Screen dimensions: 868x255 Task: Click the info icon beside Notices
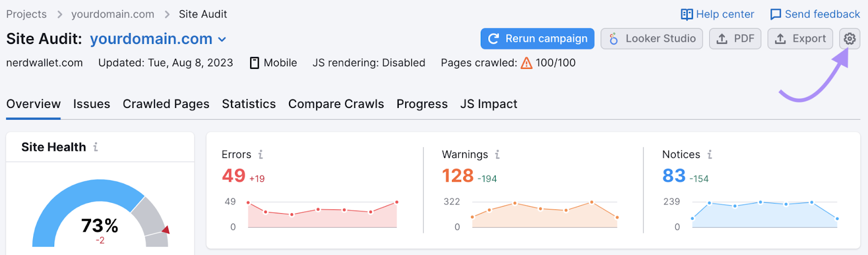[709, 155]
